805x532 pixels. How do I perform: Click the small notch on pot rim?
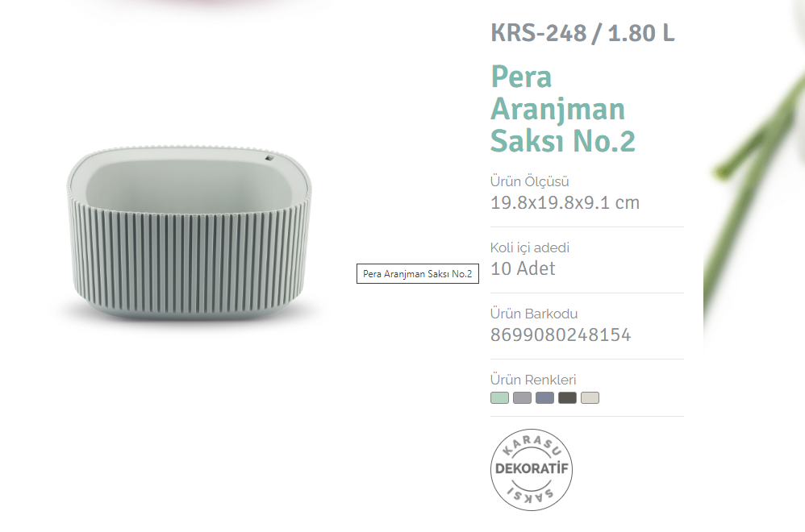pyautogui.click(x=269, y=157)
